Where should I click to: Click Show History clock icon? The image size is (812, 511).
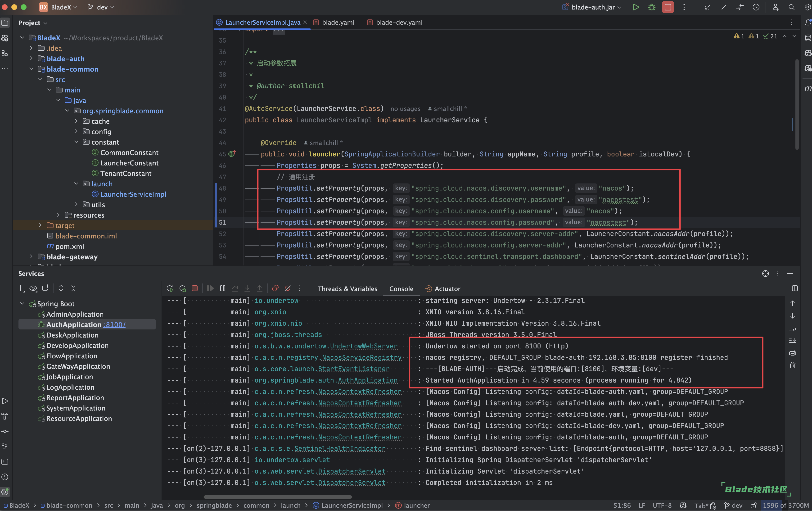coord(756,7)
